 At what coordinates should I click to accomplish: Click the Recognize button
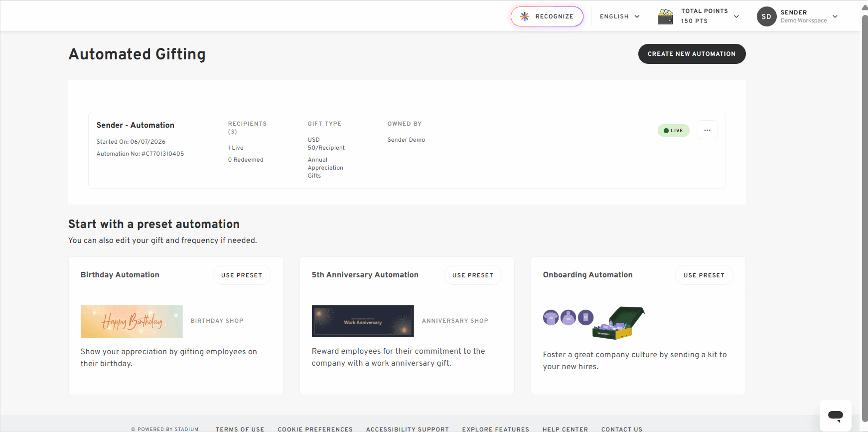pyautogui.click(x=547, y=16)
